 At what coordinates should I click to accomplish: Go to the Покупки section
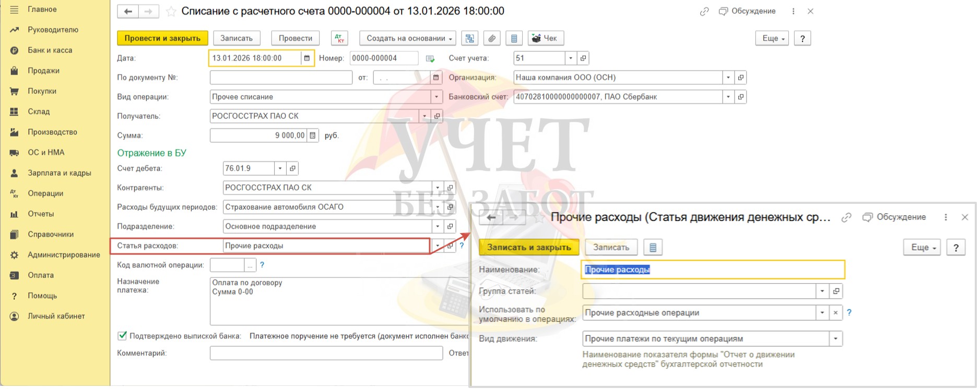42,91
